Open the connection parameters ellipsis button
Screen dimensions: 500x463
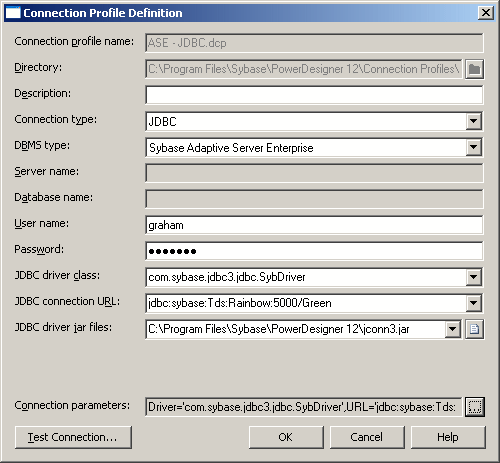point(475,407)
